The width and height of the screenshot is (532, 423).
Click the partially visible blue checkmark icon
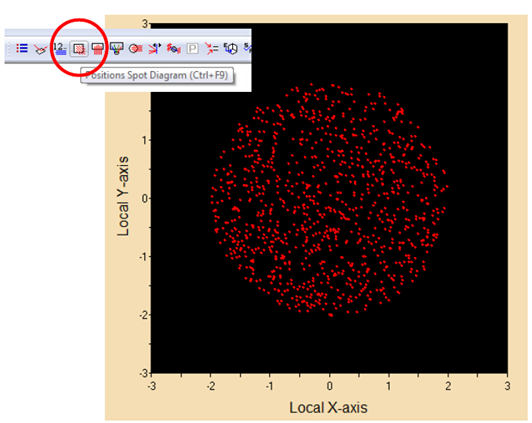coord(248,48)
